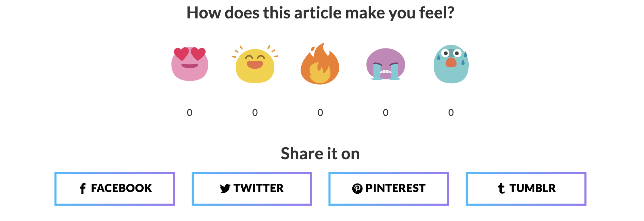Click the count below the crying emoji
Screen dimensions: 644x221
tap(386, 113)
